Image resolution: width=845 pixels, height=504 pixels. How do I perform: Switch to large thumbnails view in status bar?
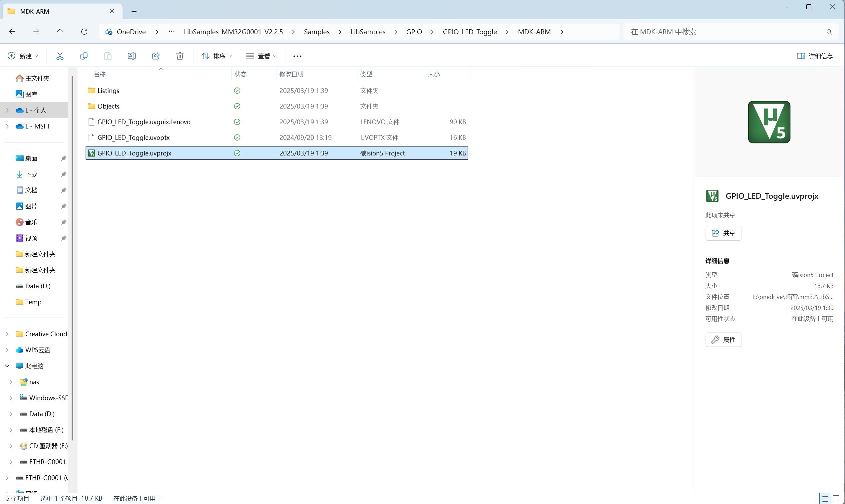tap(836, 498)
